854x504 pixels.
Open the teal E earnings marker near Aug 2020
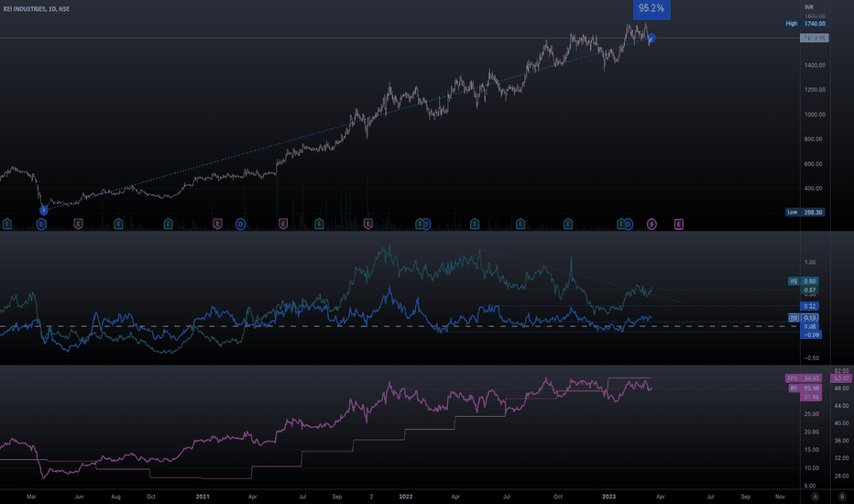118,224
